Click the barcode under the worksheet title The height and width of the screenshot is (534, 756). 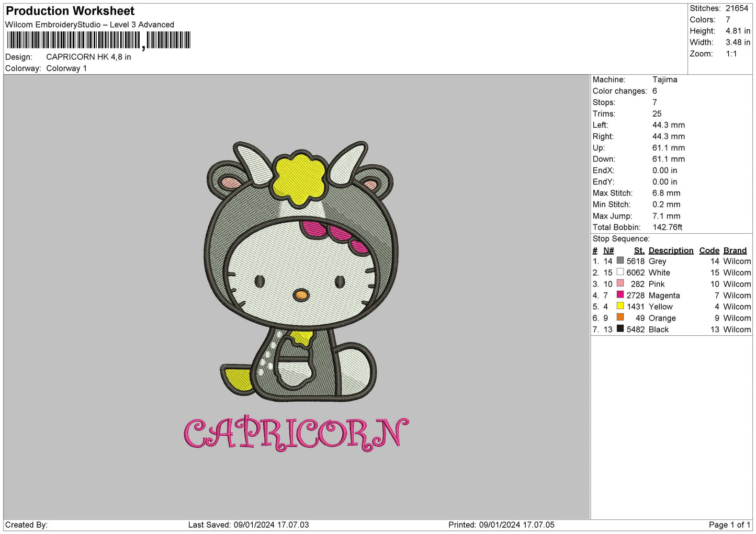pos(99,40)
